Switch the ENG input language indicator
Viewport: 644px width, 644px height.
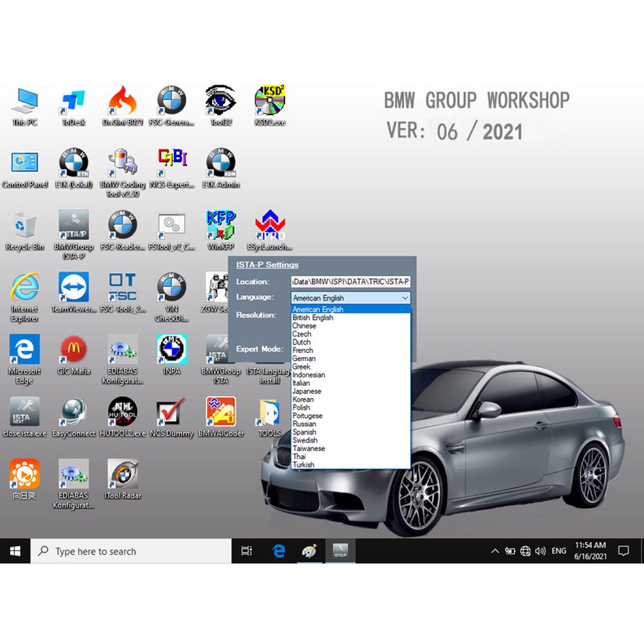pyautogui.click(x=558, y=551)
